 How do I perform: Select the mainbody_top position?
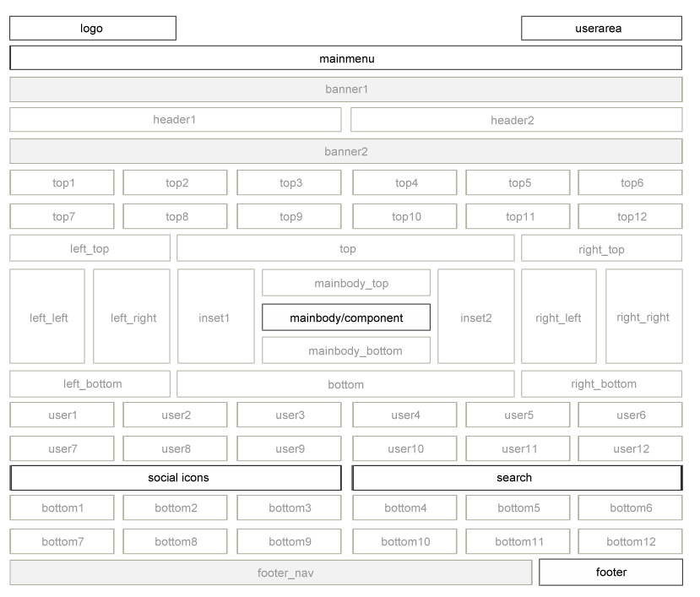coord(346,282)
